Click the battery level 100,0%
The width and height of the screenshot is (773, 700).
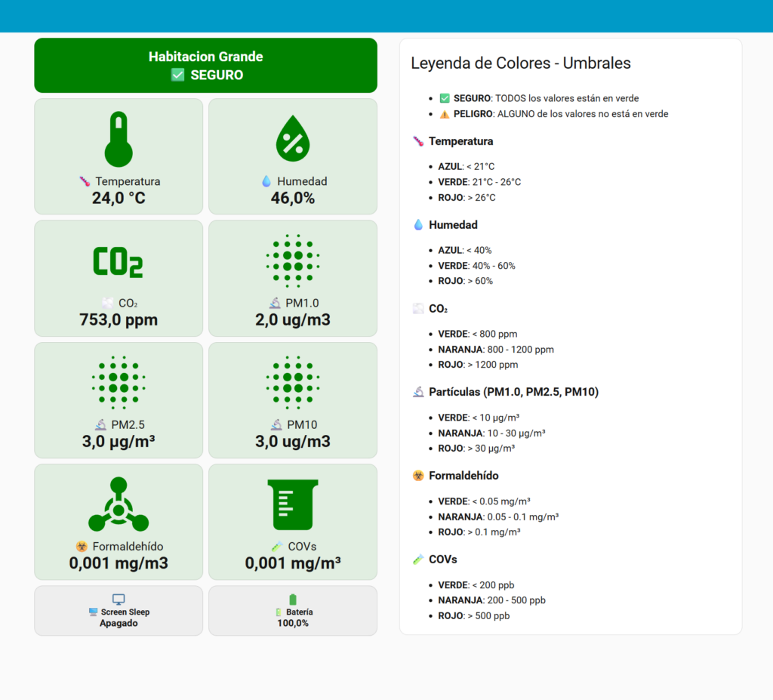point(293,624)
